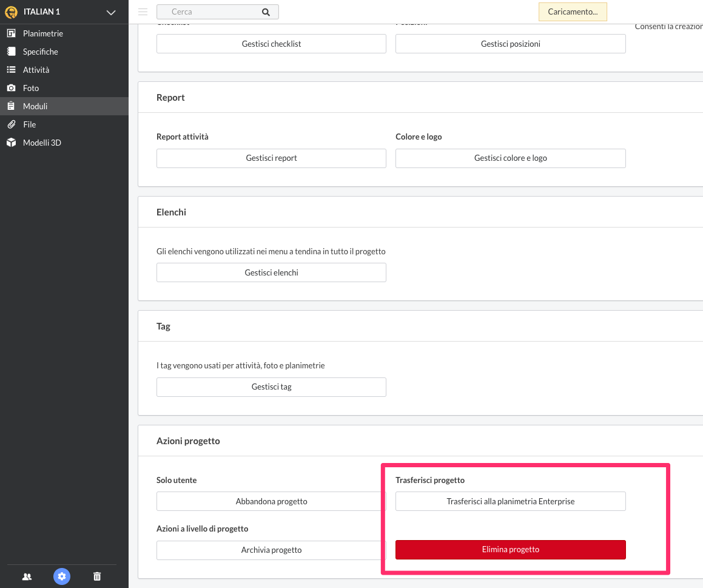Image resolution: width=703 pixels, height=588 pixels.
Task: Click the Gestisci tag button
Action: click(x=271, y=387)
